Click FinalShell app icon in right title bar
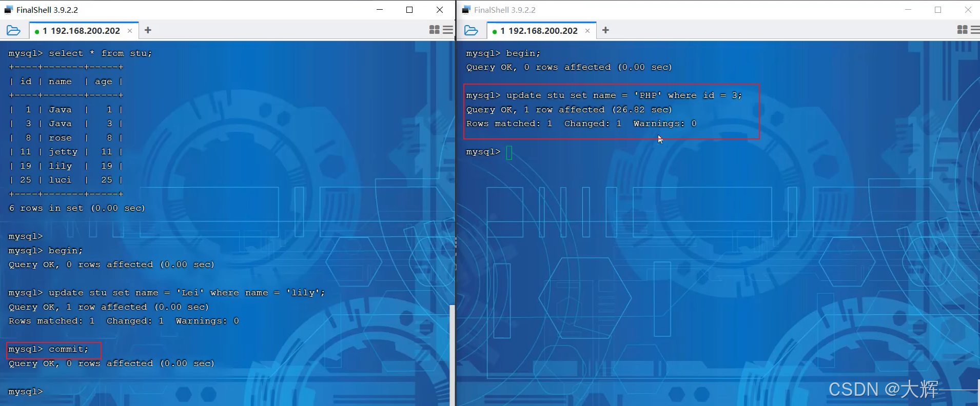 (x=466, y=10)
